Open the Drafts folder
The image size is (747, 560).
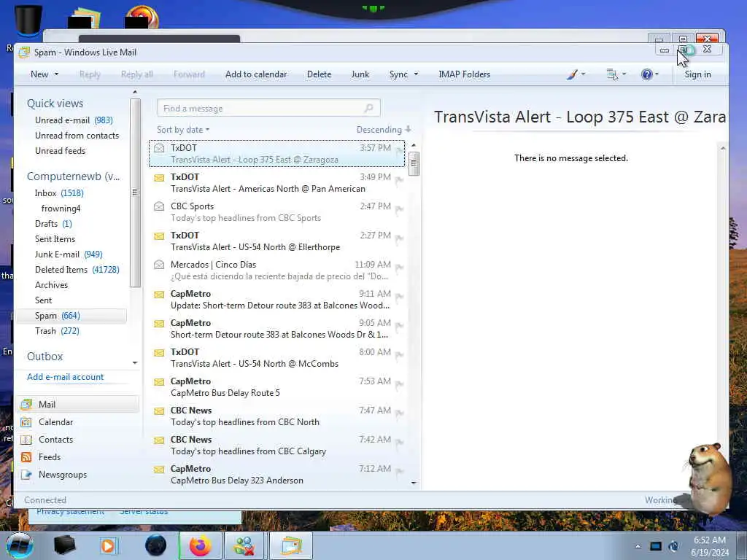(x=53, y=224)
